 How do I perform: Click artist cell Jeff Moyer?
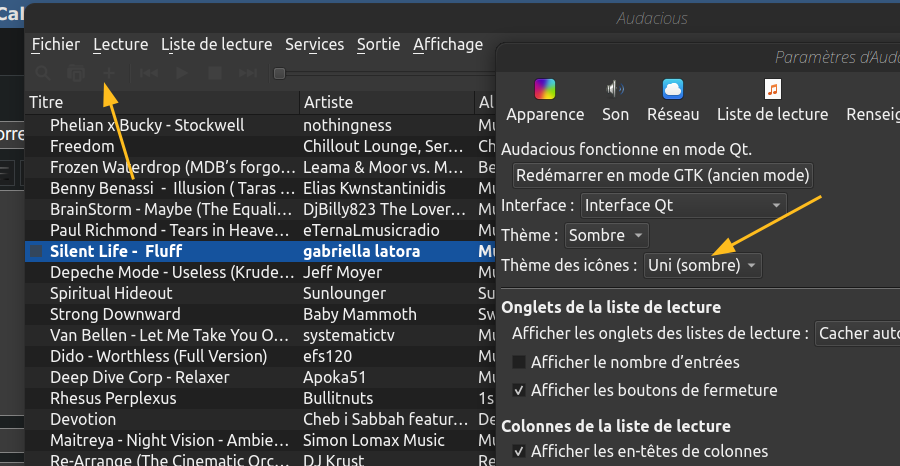point(342,273)
